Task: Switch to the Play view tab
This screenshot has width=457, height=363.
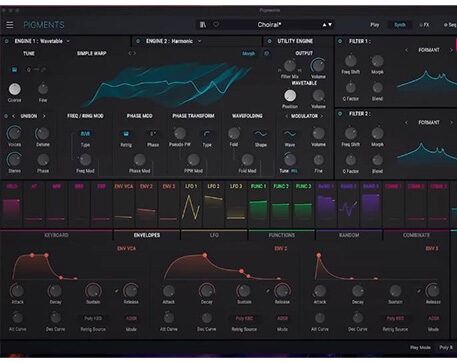Action: coord(374,25)
